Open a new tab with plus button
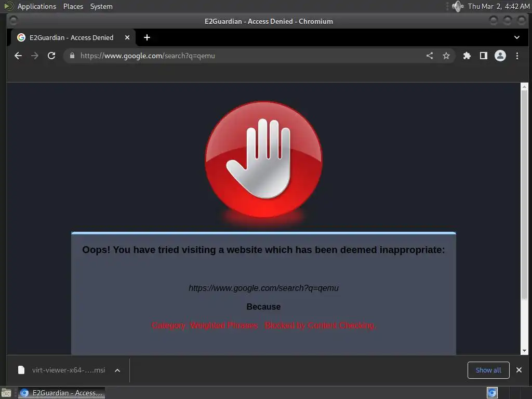Image resolution: width=532 pixels, height=399 pixels. 147,37
